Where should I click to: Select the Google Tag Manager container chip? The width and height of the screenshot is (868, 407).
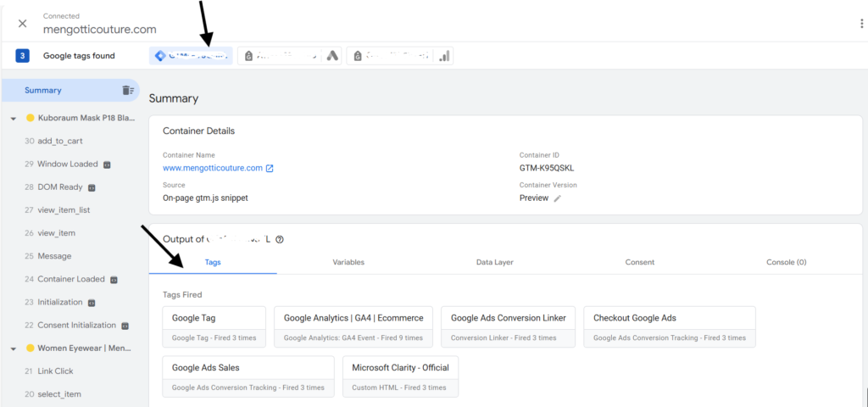[x=191, y=56]
